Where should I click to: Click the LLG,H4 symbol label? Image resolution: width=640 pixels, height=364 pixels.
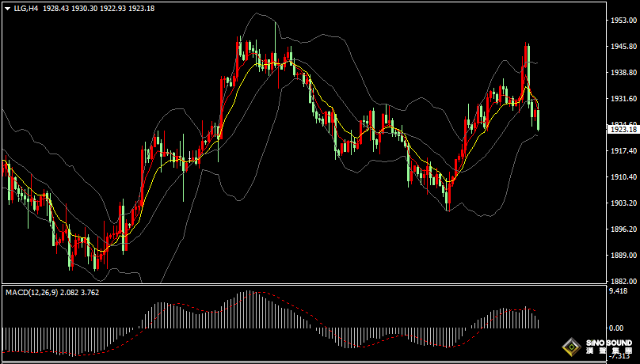(26, 8)
